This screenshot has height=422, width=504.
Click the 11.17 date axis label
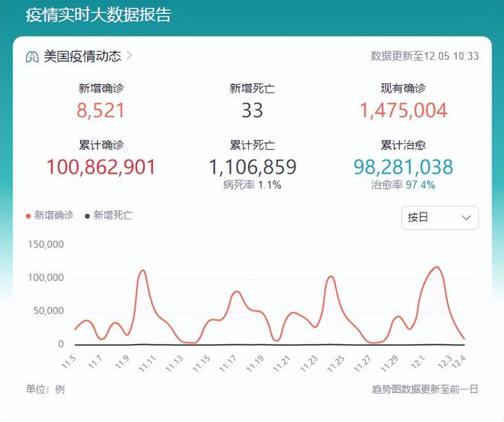[x=228, y=363]
